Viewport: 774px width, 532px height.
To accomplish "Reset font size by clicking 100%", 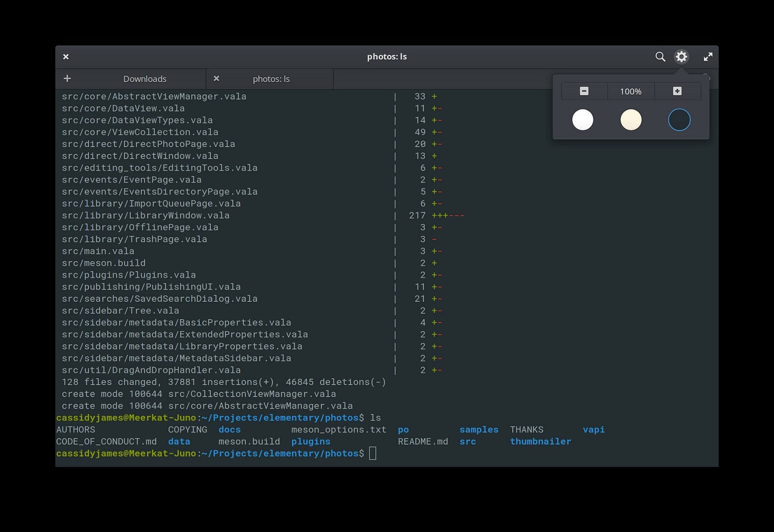I will pyautogui.click(x=630, y=91).
